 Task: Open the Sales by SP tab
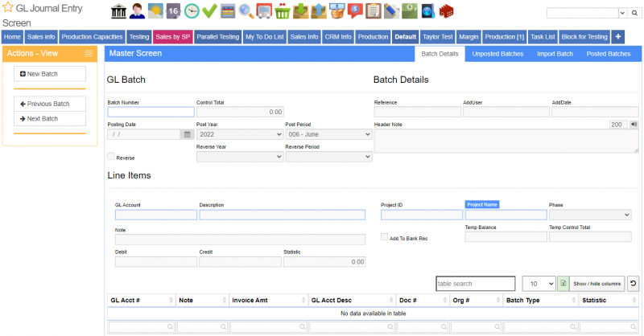(x=172, y=37)
